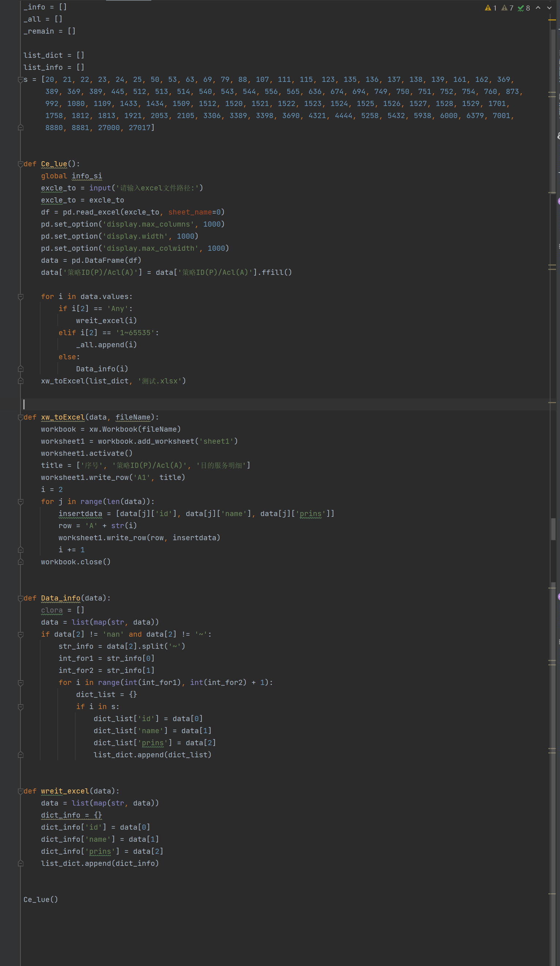Click 'dict_info = {}' assignment
Image resolution: width=560 pixels, height=966 pixels.
[x=72, y=815]
